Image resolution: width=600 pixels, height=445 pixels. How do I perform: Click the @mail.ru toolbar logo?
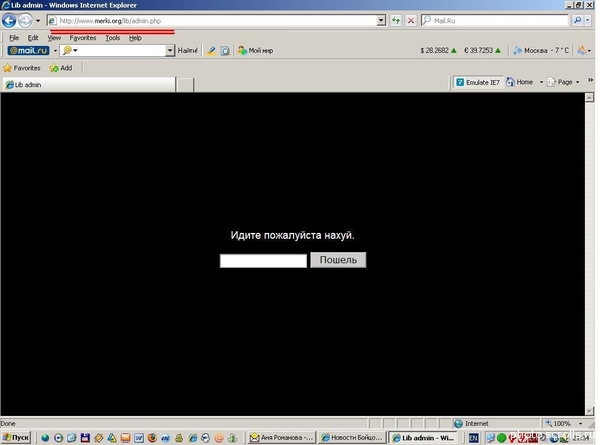28,51
